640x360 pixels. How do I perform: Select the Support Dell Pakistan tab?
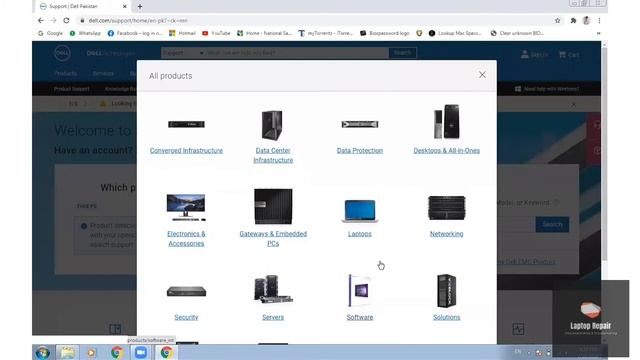pyautogui.click(x=82, y=7)
